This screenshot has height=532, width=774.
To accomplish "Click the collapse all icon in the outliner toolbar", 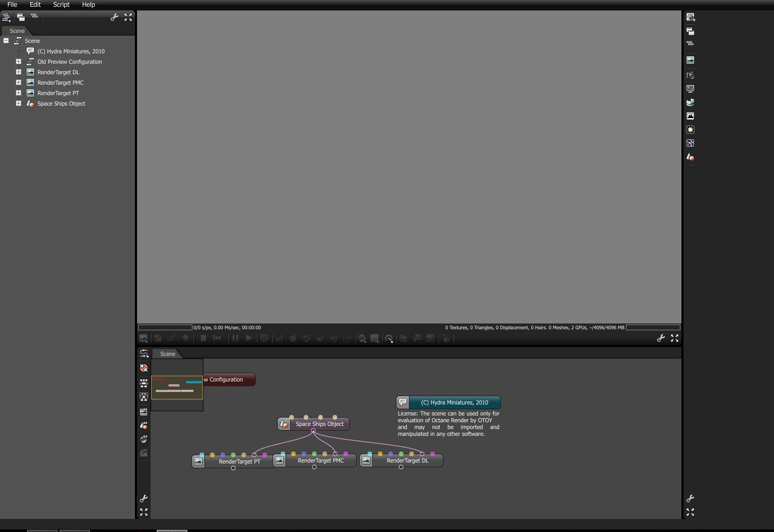I will (x=34, y=17).
